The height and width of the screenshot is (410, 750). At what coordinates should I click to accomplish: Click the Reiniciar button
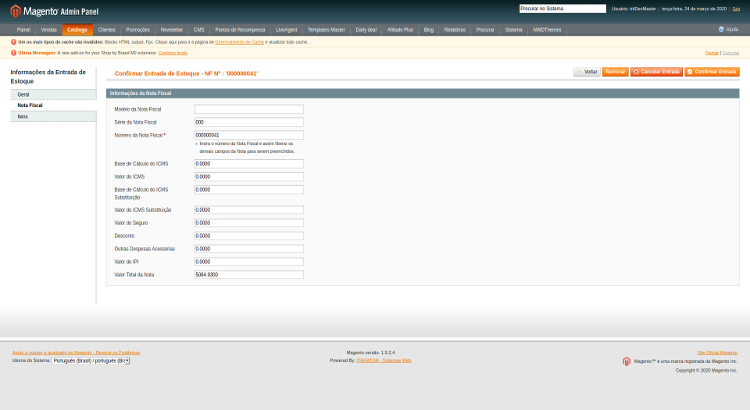click(615, 72)
